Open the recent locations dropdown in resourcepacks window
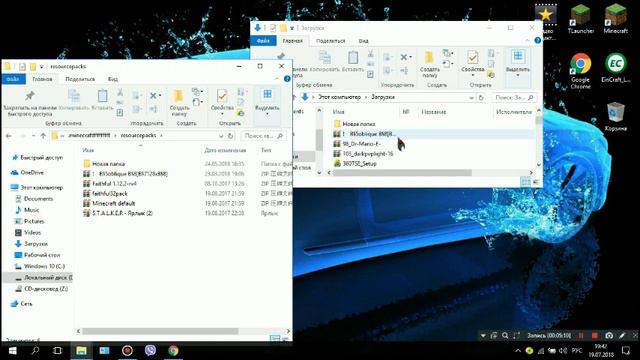 [x=33, y=136]
